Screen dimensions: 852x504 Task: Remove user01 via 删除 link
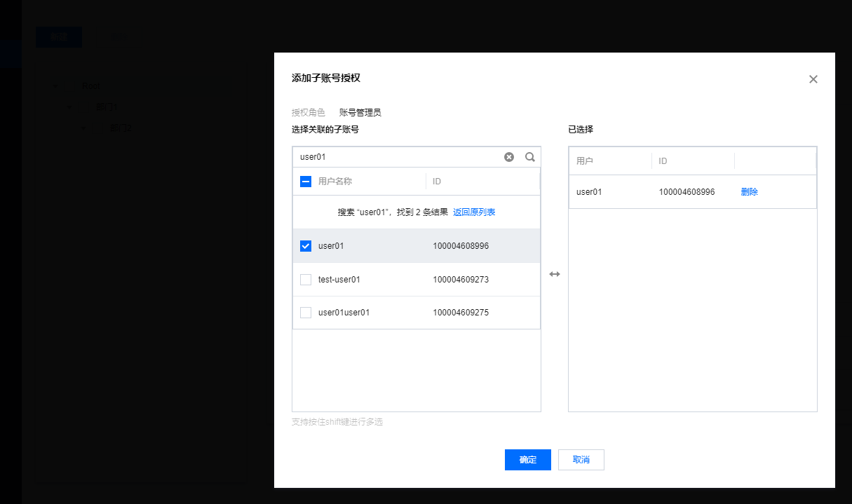749,192
